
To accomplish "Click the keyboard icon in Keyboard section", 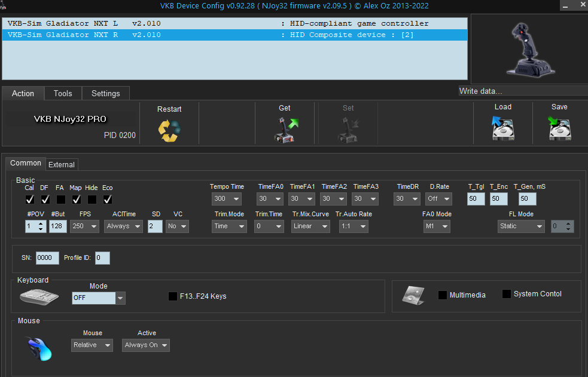I will point(39,298).
